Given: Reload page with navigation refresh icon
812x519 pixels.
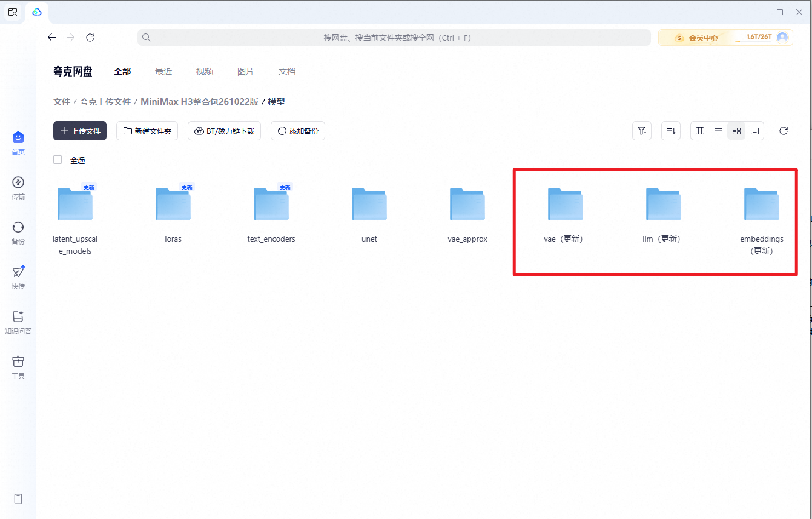Looking at the screenshot, I should pos(90,38).
